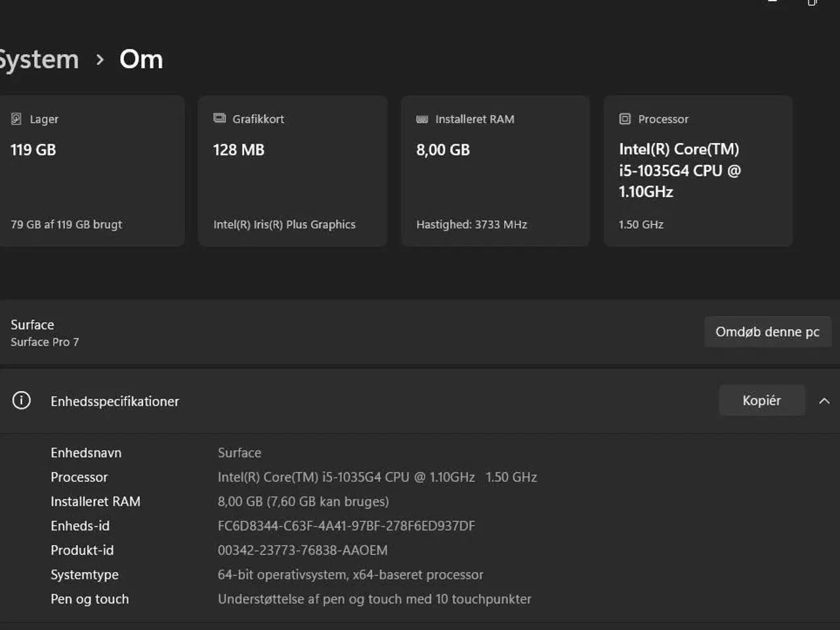Click the 119 GB storage value
This screenshot has height=630, width=840.
tap(33, 150)
